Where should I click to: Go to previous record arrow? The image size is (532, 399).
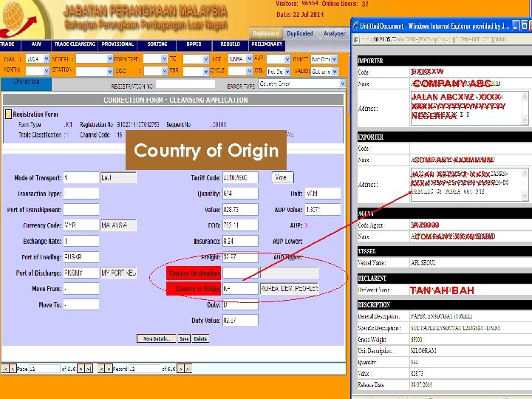109,369
